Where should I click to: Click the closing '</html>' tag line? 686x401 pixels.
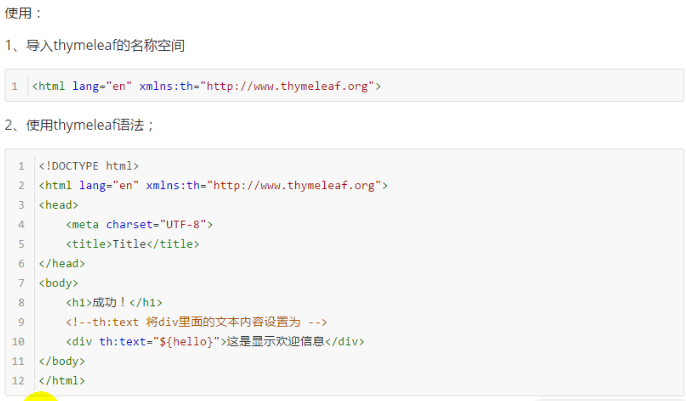62,380
